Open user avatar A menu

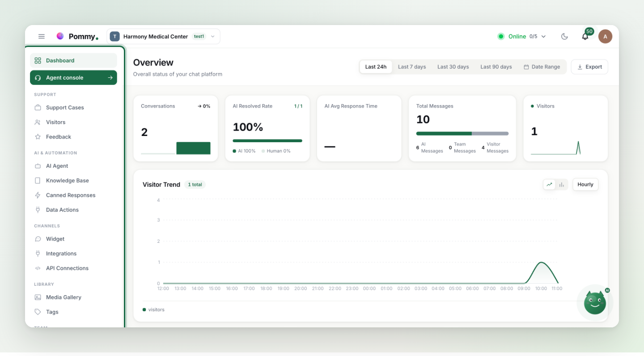click(605, 37)
